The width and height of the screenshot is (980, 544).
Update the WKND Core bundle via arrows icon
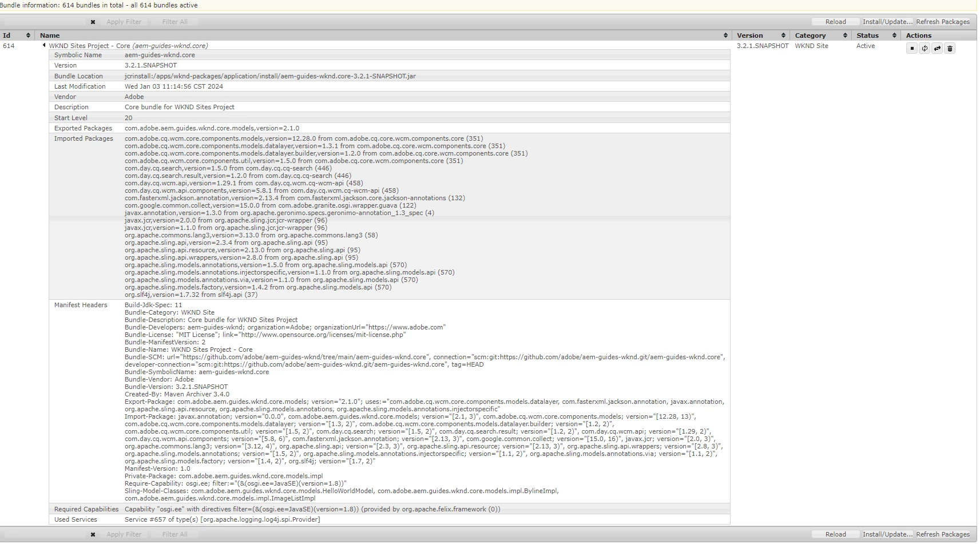pos(937,49)
